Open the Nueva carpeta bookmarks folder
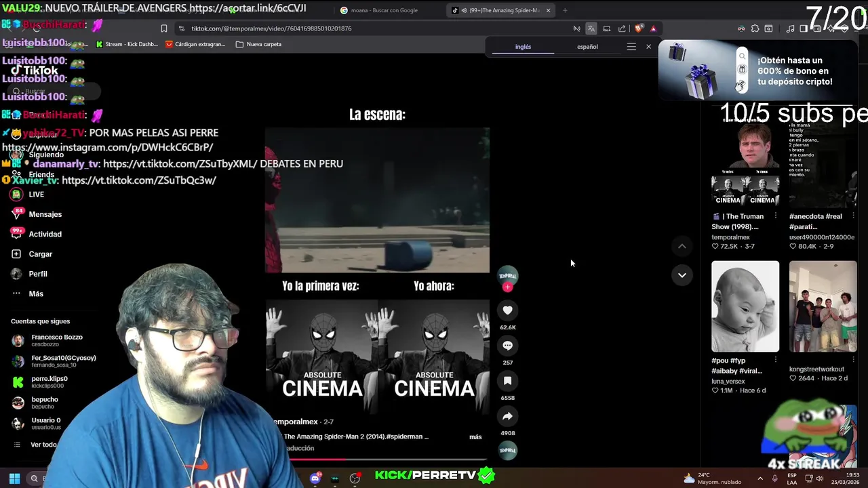This screenshot has width=868, height=488. pos(258,44)
